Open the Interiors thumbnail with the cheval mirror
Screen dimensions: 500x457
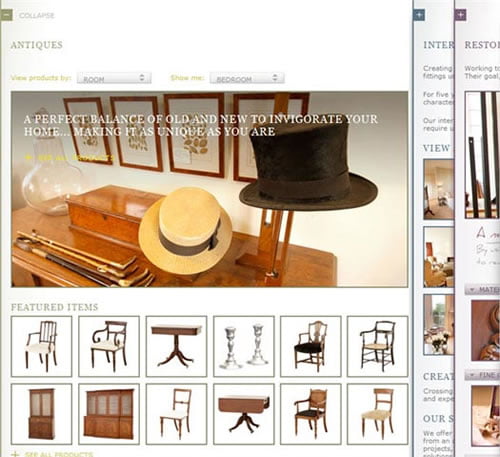click(439, 189)
